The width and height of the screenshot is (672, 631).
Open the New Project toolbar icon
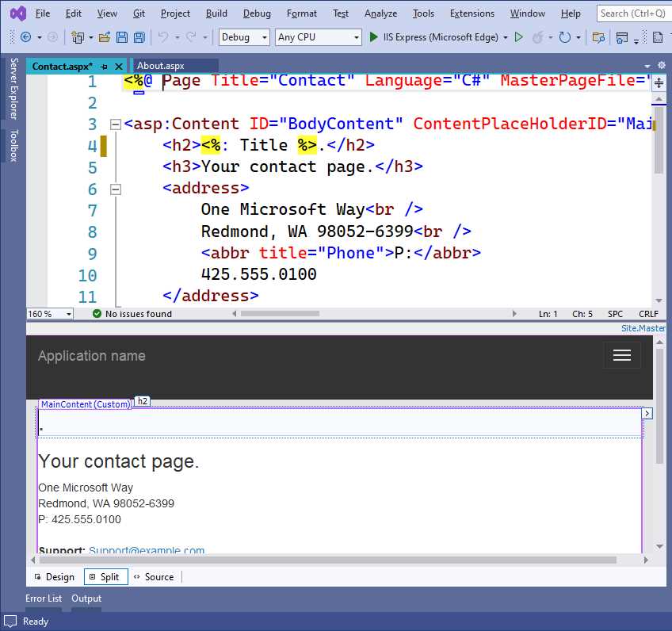(79, 36)
